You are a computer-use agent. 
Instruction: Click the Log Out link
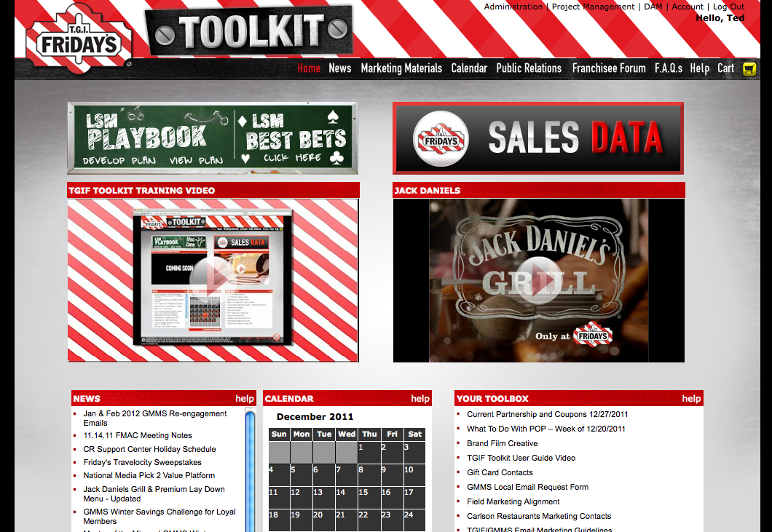point(728,7)
